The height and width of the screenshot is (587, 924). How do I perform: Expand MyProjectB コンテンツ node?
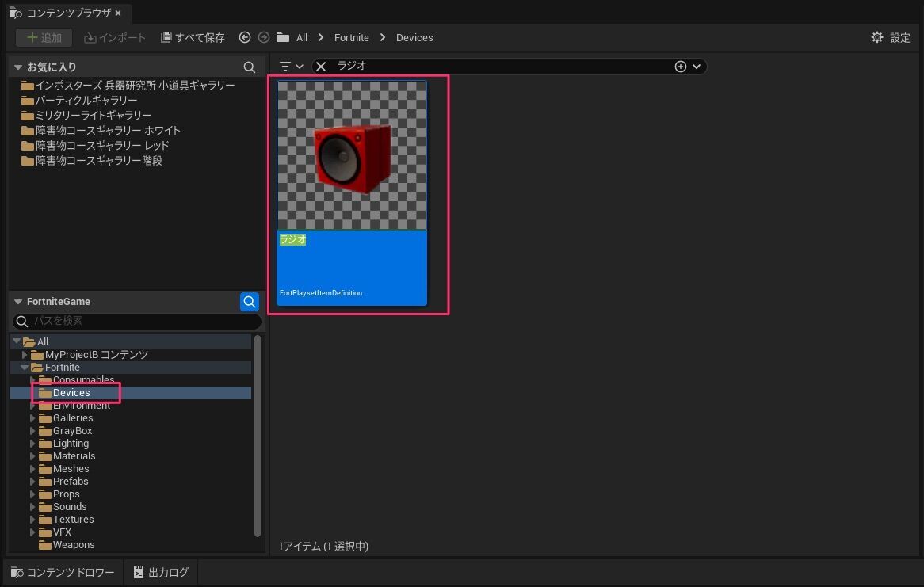[25, 355]
